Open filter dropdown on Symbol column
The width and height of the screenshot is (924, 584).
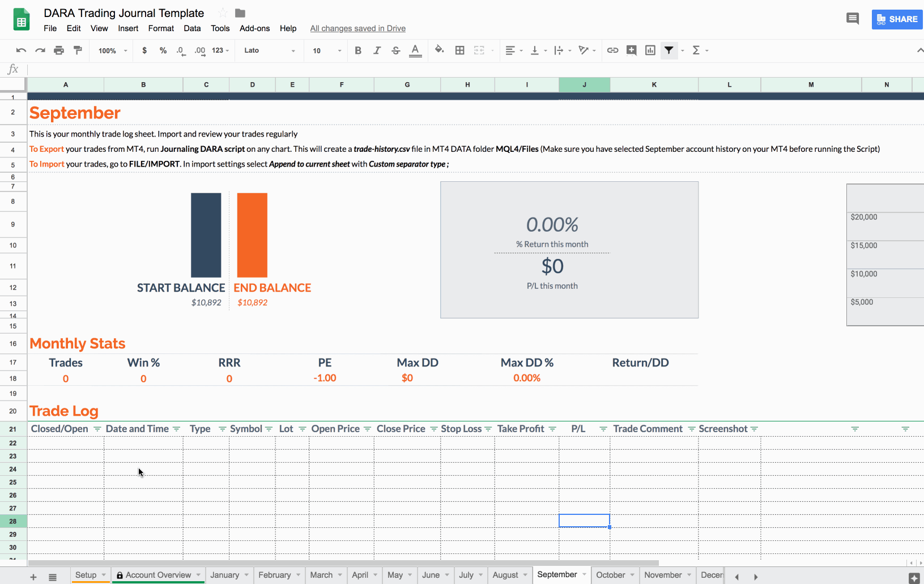pyautogui.click(x=269, y=429)
